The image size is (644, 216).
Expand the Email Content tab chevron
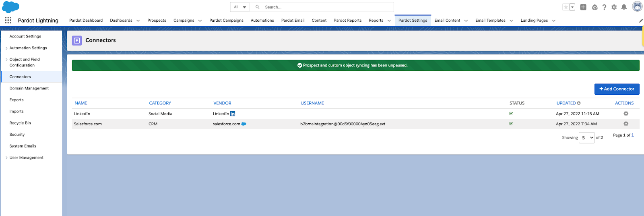466,21
